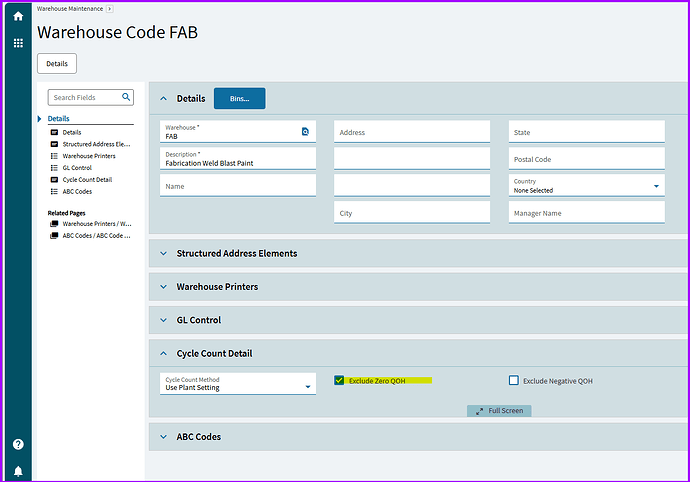
Task: Expand the GL Control section
Action: pyautogui.click(x=163, y=320)
